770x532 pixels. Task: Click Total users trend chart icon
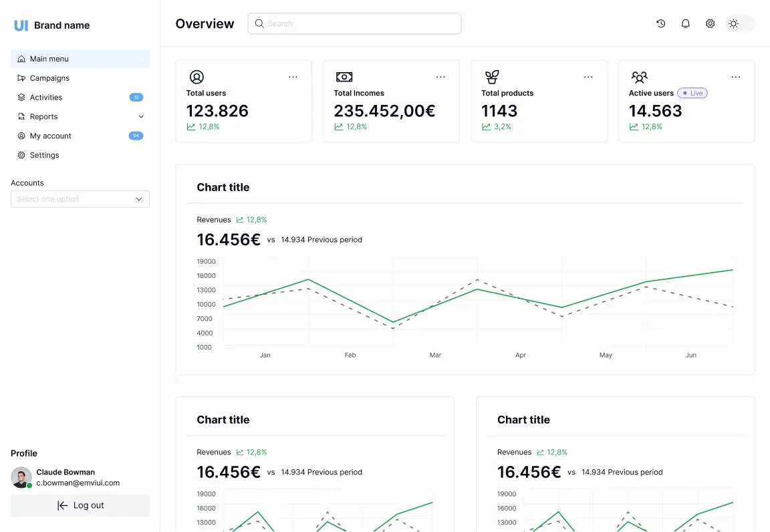191,127
